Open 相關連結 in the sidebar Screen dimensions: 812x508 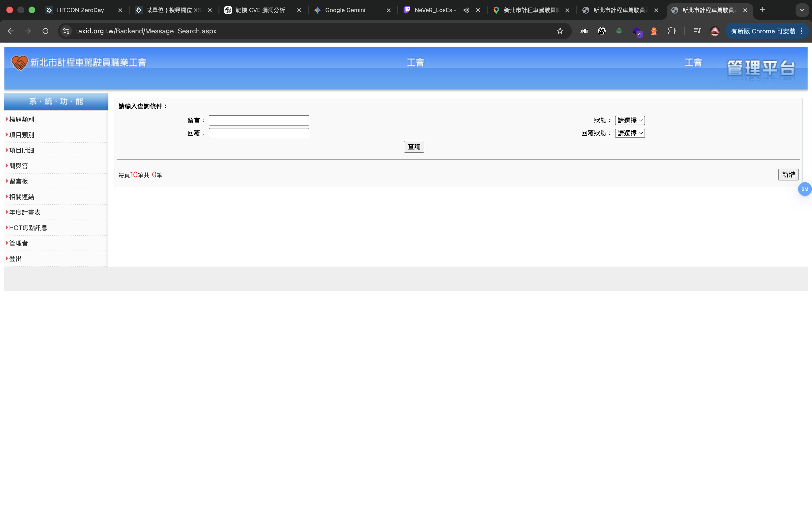click(x=22, y=197)
